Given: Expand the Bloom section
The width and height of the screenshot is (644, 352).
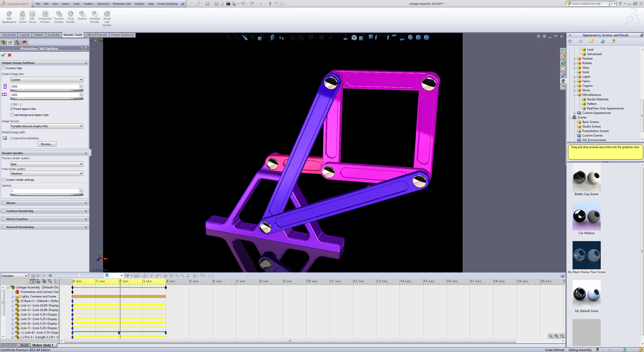Looking at the screenshot, I should (x=86, y=203).
